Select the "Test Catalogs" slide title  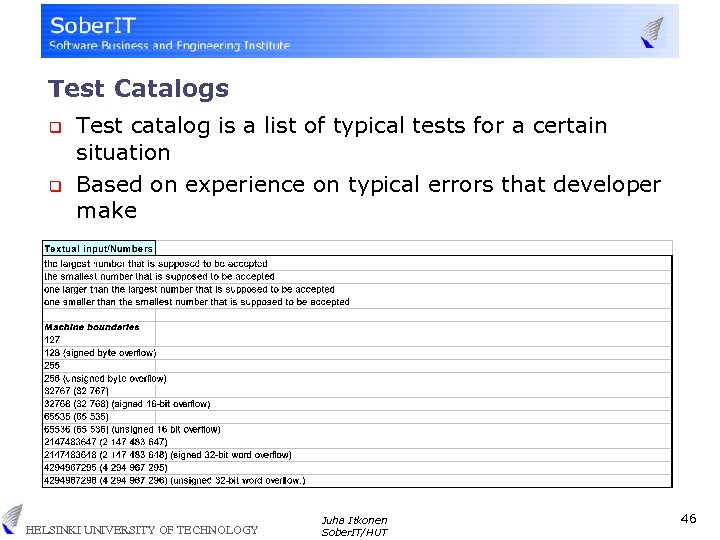138,89
